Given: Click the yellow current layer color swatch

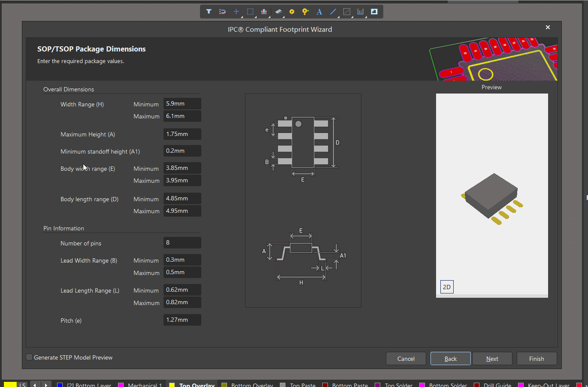Looking at the screenshot, I should (10, 384).
